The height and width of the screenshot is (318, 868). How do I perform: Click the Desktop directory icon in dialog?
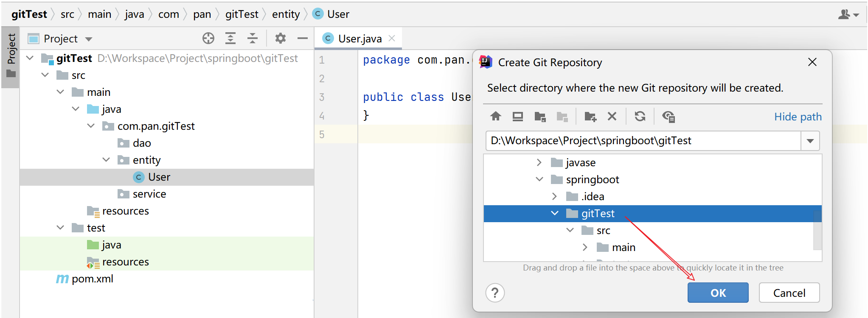pyautogui.click(x=517, y=117)
